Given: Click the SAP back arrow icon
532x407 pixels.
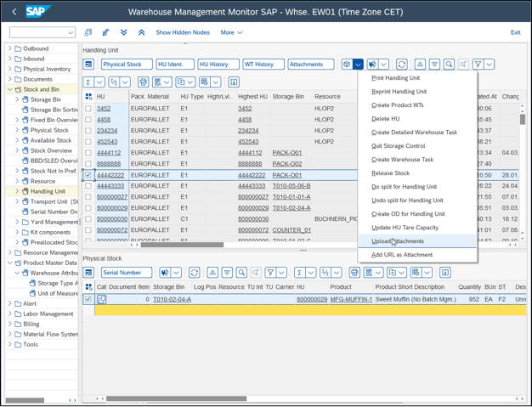Looking at the screenshot, I should pos(14,12).
